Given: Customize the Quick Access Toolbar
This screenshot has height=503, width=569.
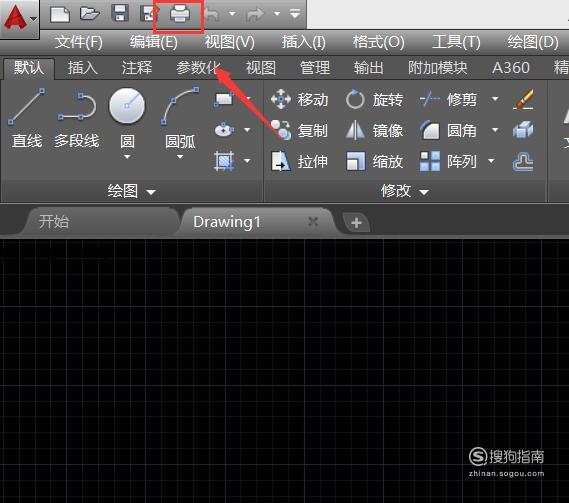Looking at the screenshot, I should tap(295, 14).
